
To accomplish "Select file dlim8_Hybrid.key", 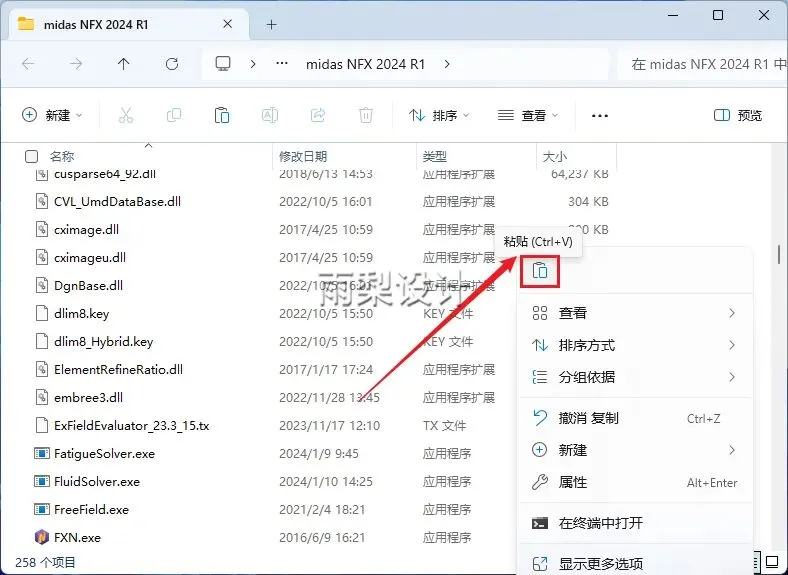I will [x=104, y=341].
